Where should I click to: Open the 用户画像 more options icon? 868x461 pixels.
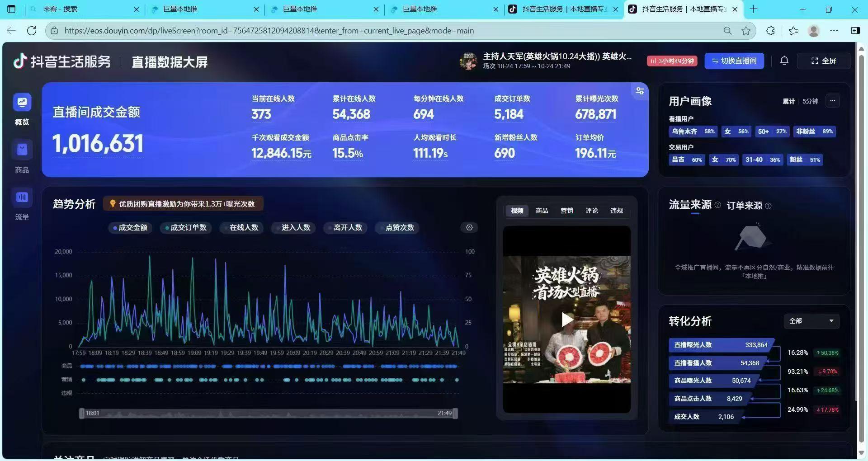(x=832, y=101)
